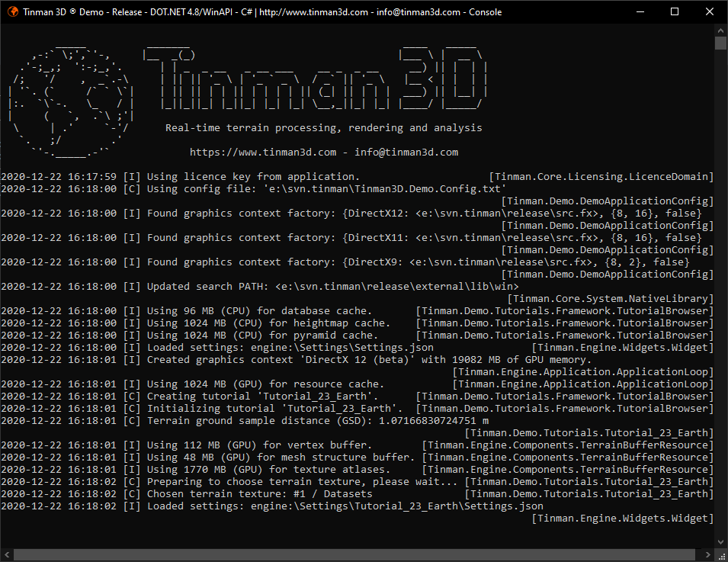Maximize the Console window

coord(675,11)
